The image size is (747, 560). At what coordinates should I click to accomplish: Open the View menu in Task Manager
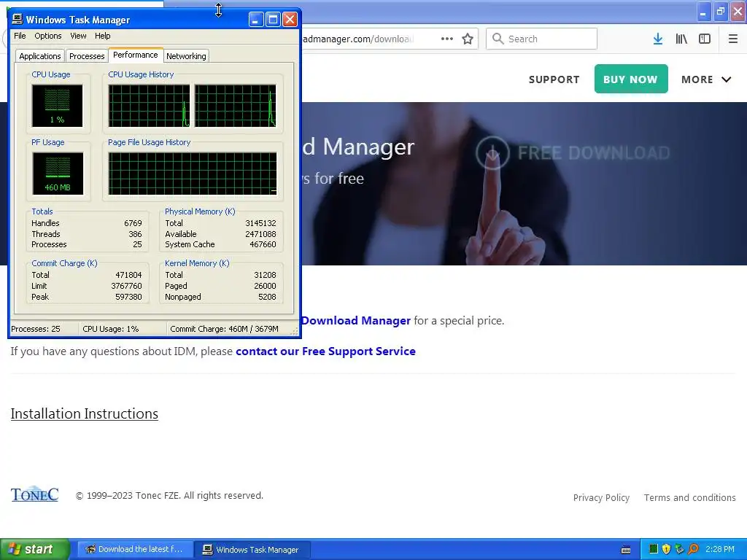78,36
